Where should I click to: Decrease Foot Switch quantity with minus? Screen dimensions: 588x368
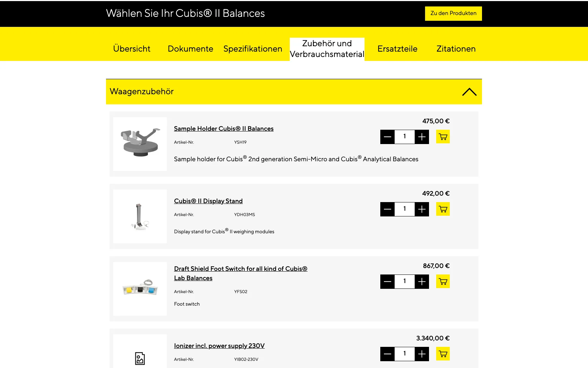pos(387,281)
